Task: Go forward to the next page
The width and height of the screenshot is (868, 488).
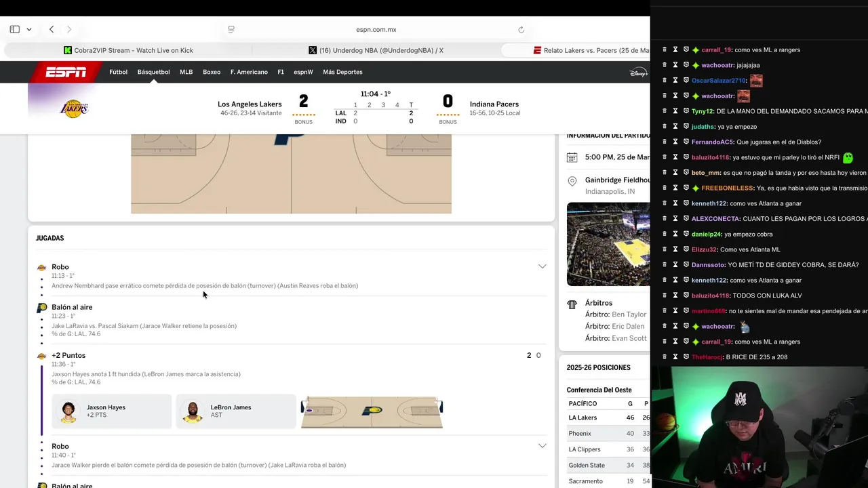Action: [x=68, y=29]
